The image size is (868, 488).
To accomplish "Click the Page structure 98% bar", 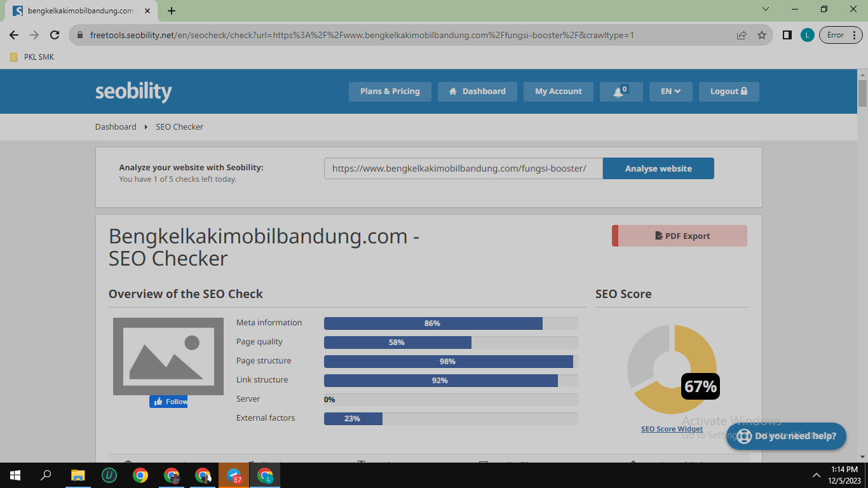I will click(451, 362).
